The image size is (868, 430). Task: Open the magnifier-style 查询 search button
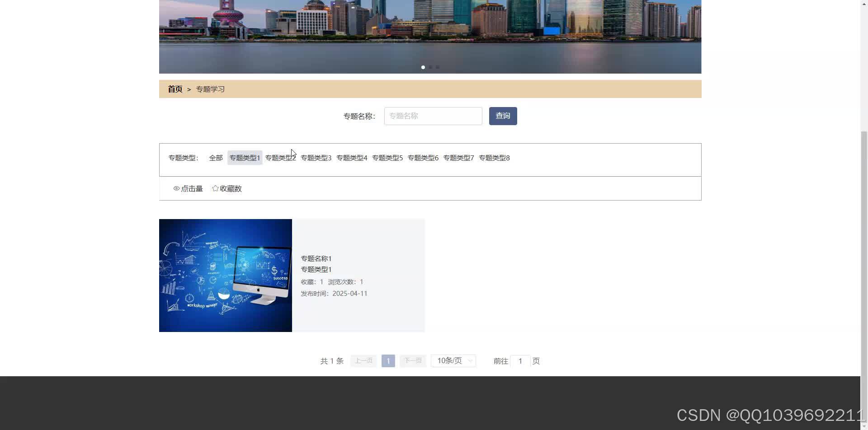[x=503, y=116]
